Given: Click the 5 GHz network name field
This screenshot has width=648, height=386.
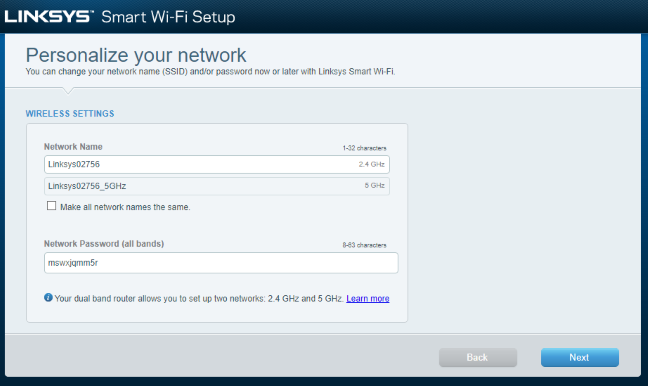Looking at the screenshot, I should coord(217,186).
